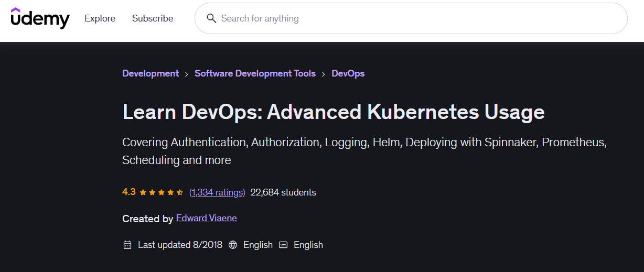
Task: Click the Udemy logo
Action: point(40,18)
